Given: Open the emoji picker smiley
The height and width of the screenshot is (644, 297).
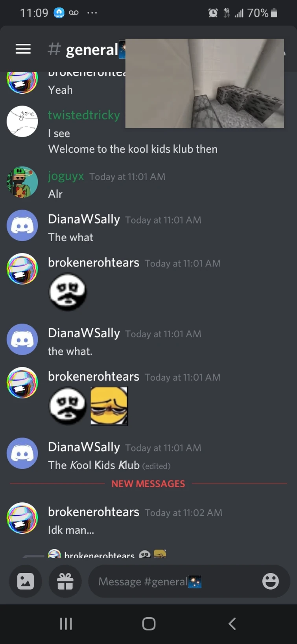Looking at the screenshot, I should pos(271,581).
